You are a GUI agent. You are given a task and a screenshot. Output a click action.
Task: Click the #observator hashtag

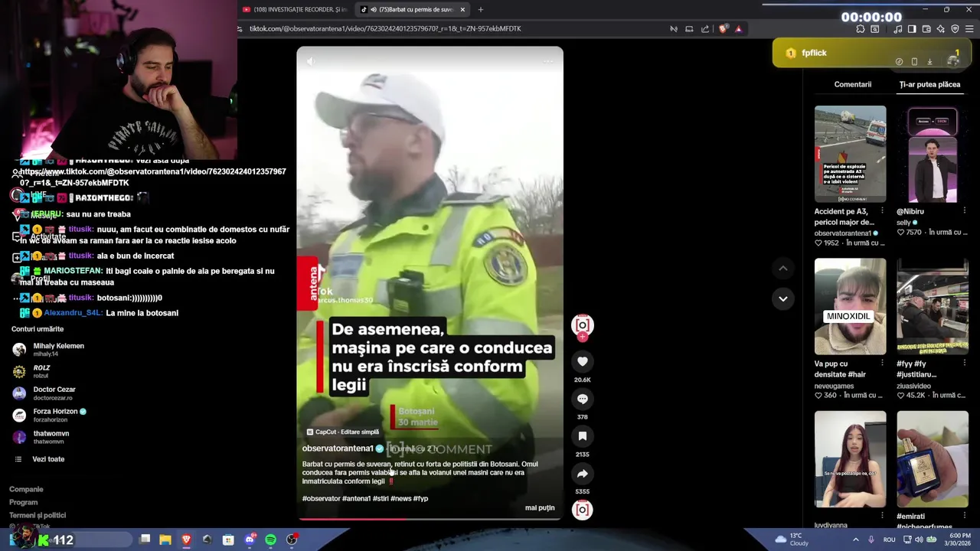coord(321,499)
